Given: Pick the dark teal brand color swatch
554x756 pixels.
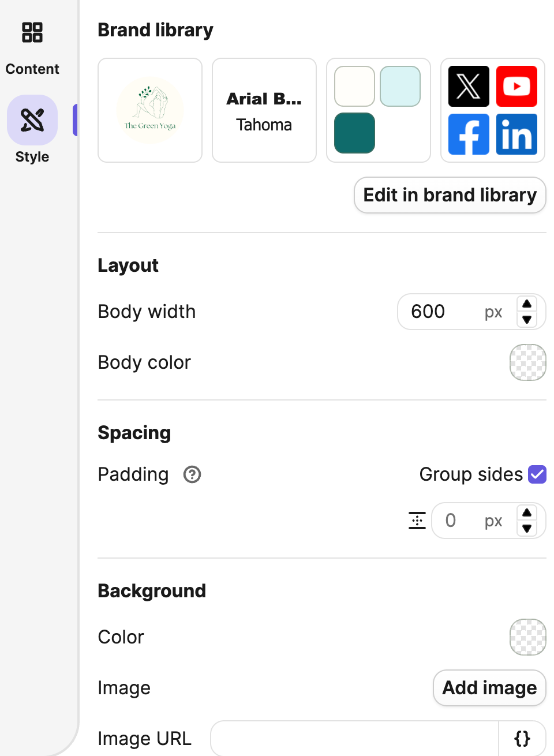Looking at the screenshot, I should point(354,133).
